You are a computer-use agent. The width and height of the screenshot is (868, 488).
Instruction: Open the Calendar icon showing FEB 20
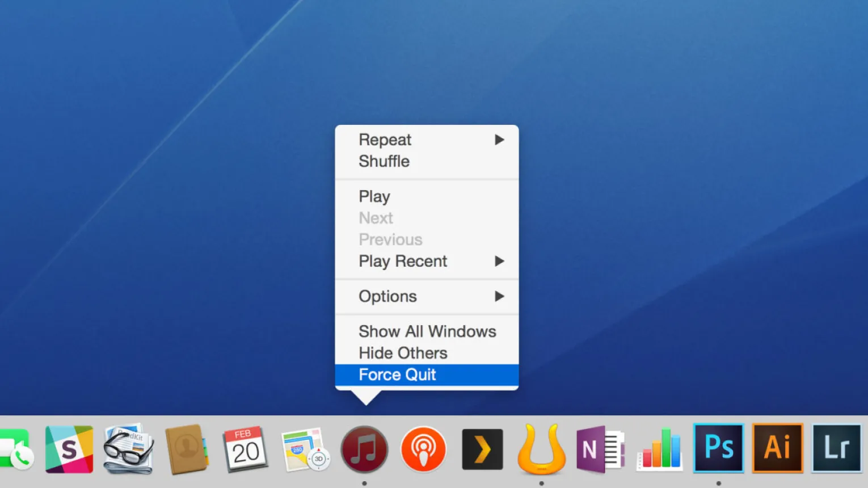(246, 449)
